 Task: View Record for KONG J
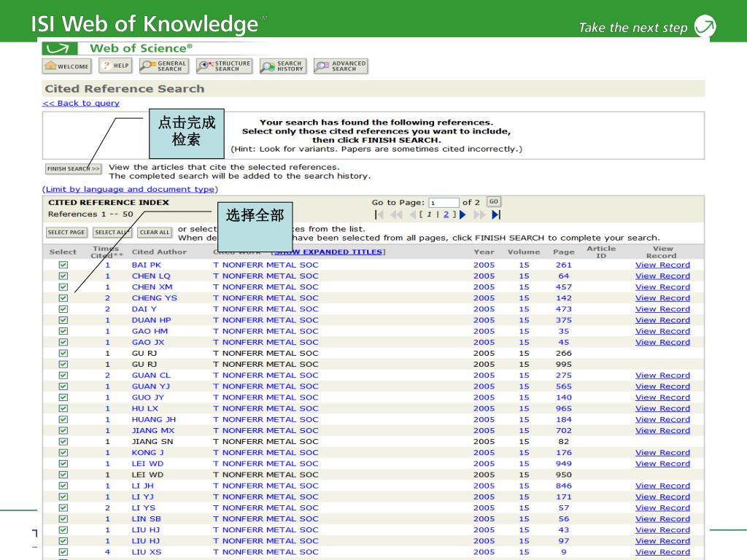coord(662,452)
